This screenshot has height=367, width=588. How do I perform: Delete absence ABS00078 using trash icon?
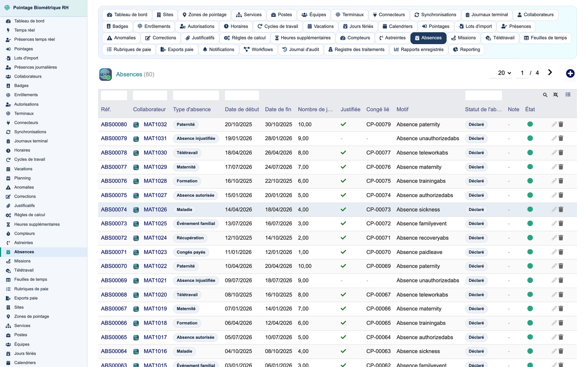561,153
